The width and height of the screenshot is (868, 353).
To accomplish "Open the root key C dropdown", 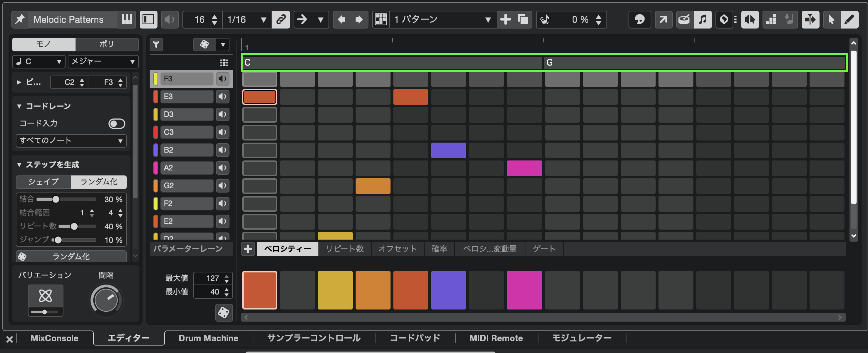I will tap(38, 62).
